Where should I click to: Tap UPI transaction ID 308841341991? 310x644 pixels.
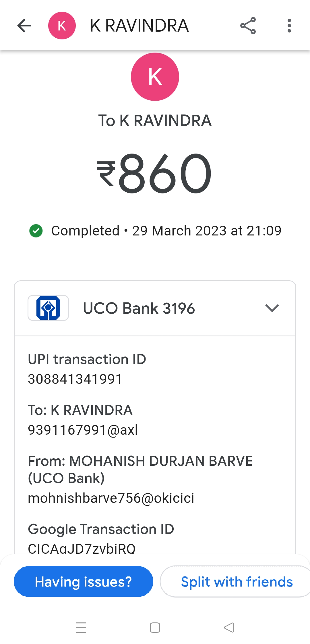[75, 379]
